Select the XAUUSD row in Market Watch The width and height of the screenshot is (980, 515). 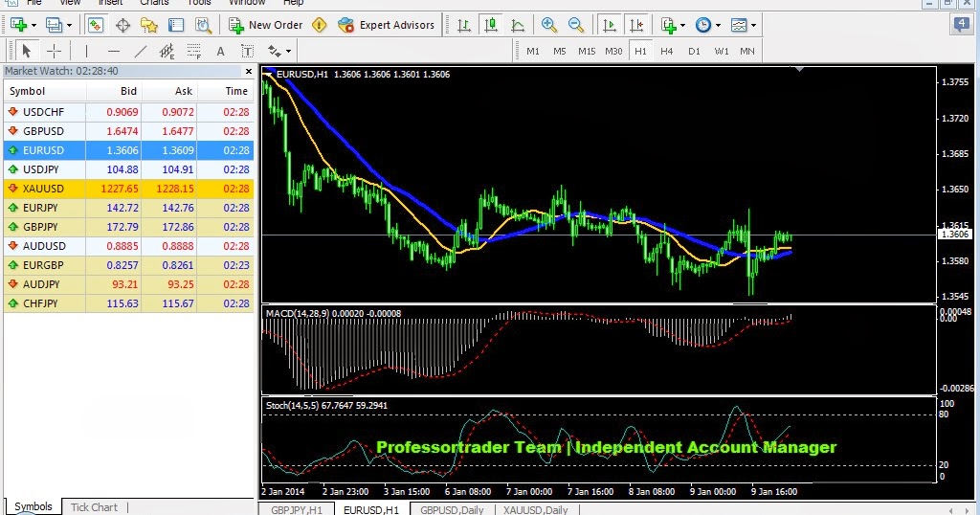(129, 189)
